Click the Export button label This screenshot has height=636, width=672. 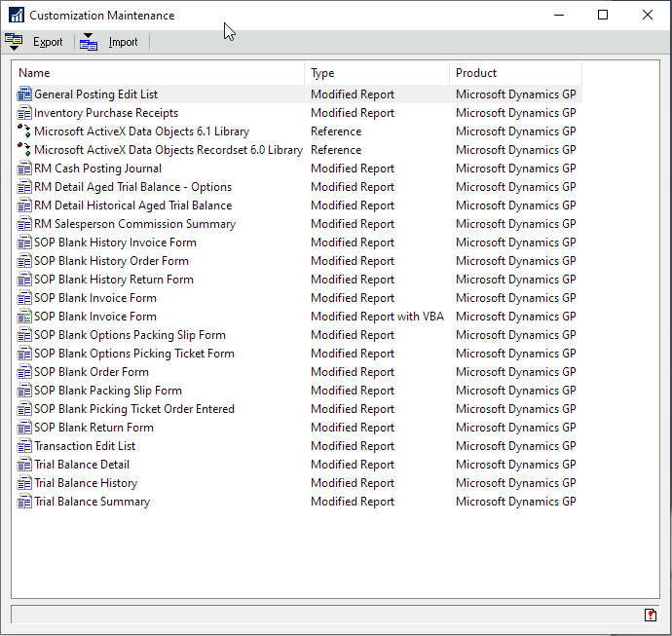click(48, 42)
